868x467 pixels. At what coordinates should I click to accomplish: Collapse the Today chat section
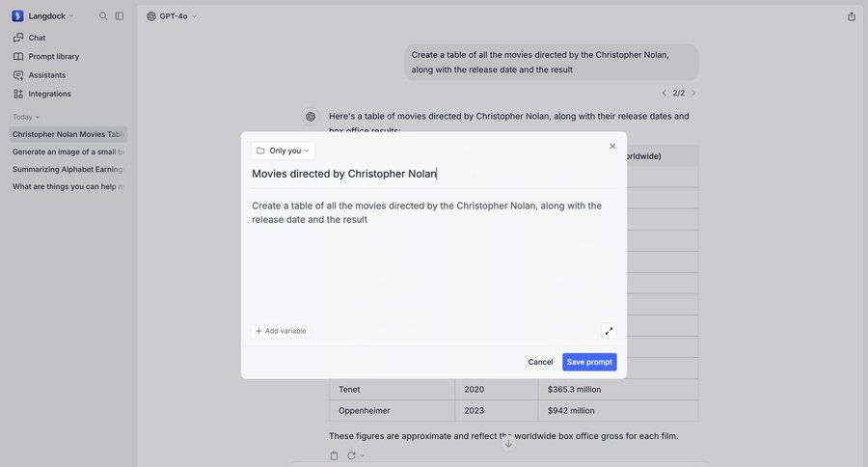coord(26,117)
